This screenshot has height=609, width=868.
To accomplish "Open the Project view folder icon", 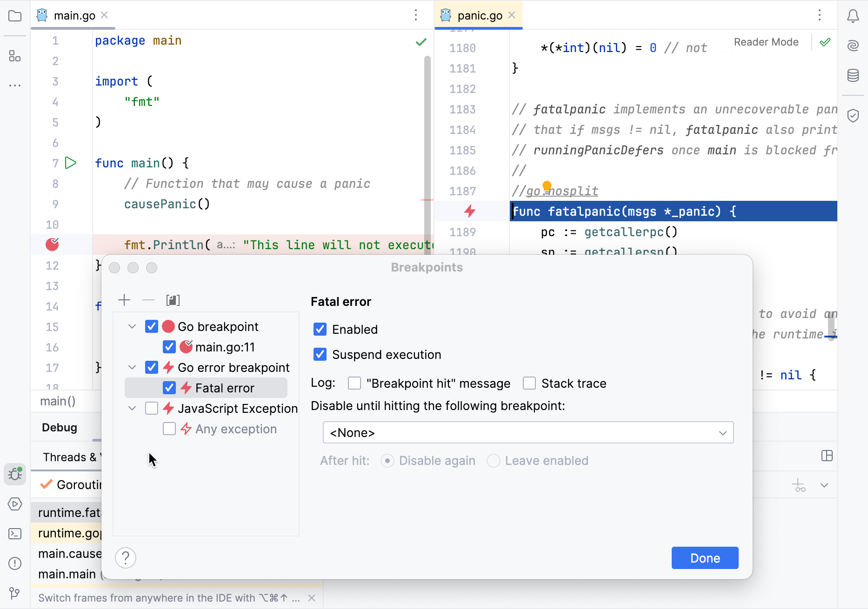I will (14, 15).
